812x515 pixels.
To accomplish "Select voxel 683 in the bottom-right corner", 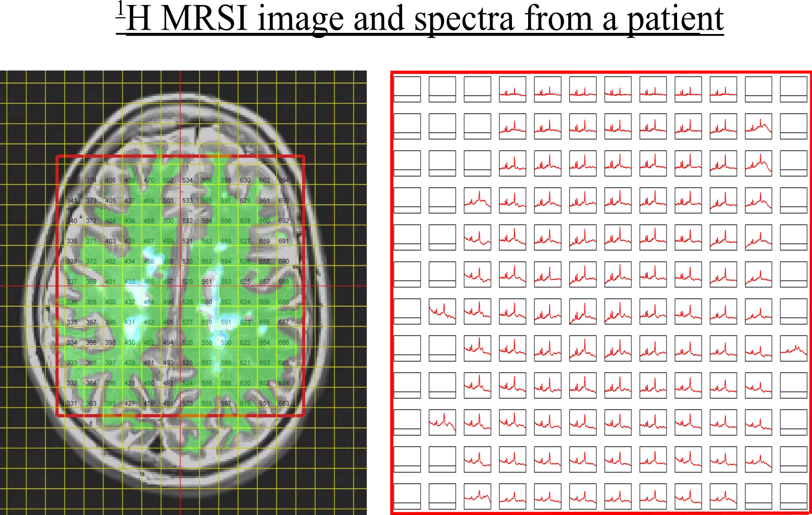I will (x=284, y=403).
